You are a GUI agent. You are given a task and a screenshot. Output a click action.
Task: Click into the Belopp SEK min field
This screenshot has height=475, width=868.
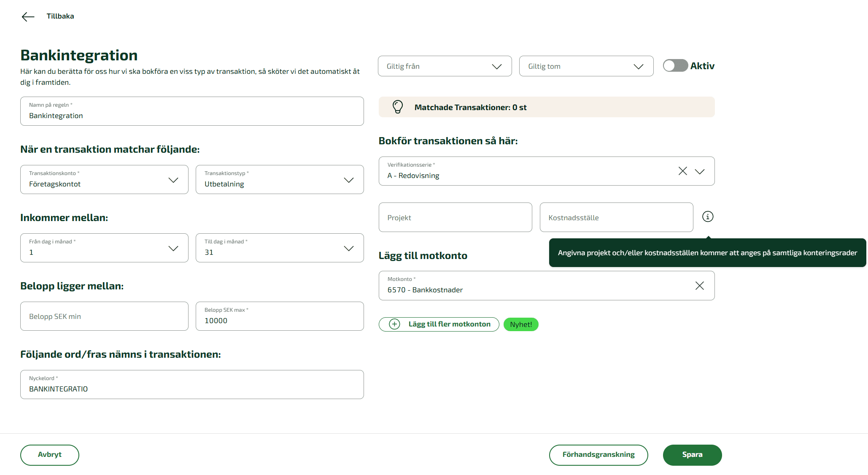104,316
